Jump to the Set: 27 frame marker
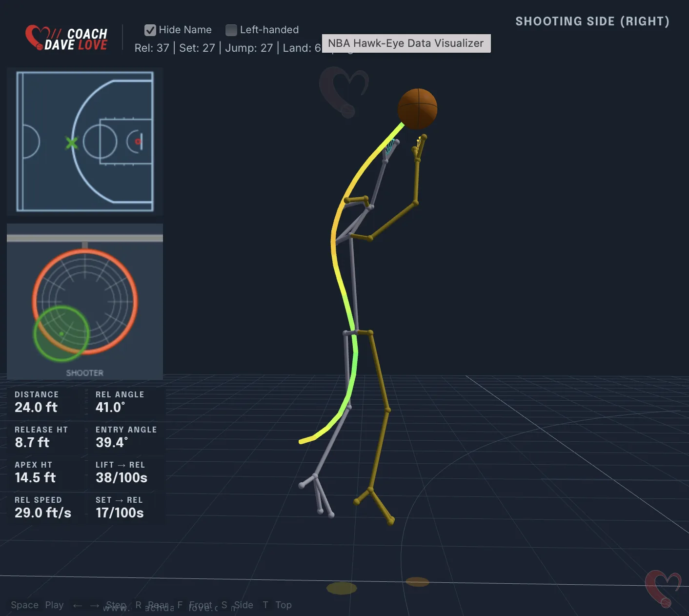 point(197,48)
